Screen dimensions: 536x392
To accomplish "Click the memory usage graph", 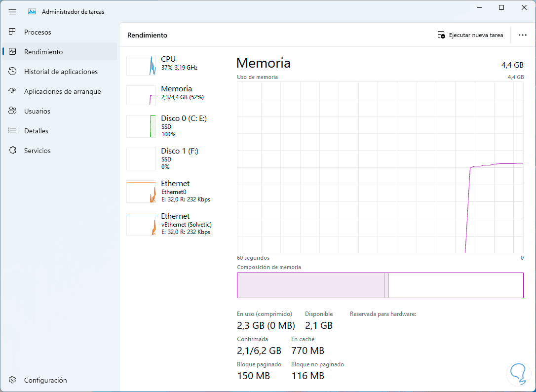I will (x=380, y=168).
